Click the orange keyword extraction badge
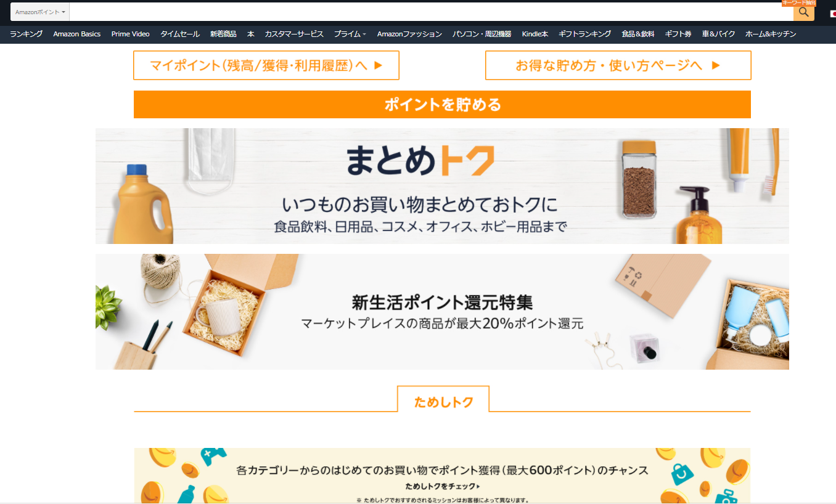836x504 pixels. 798,3
